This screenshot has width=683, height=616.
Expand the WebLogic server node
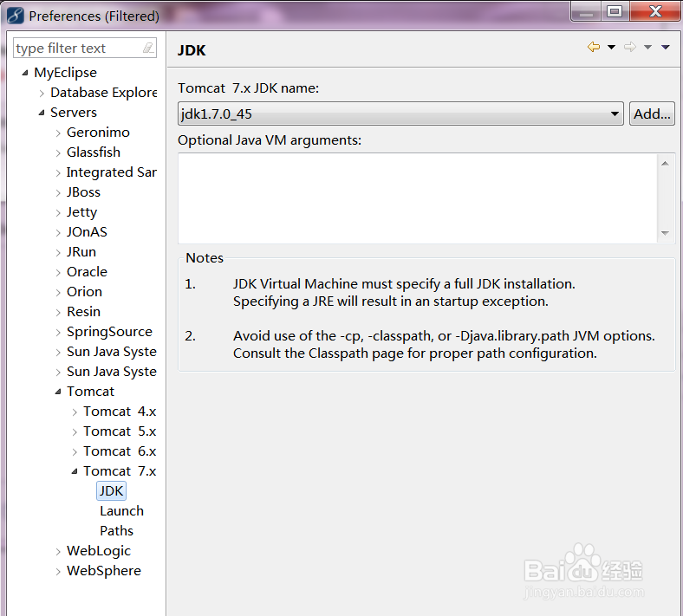pos(58,552)
